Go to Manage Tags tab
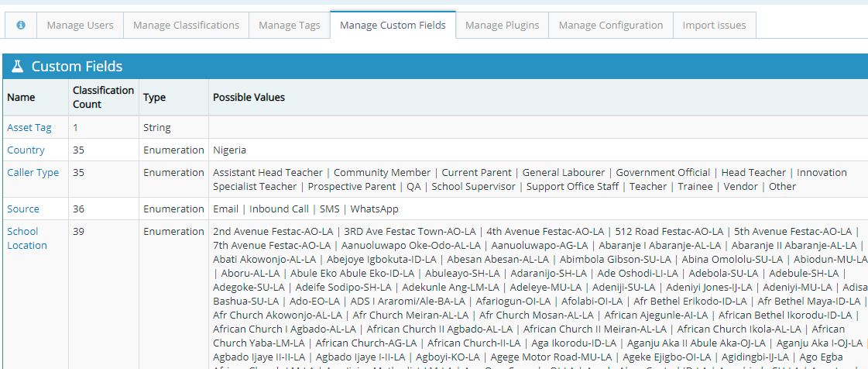868x369 pixels. pos(289,26)
